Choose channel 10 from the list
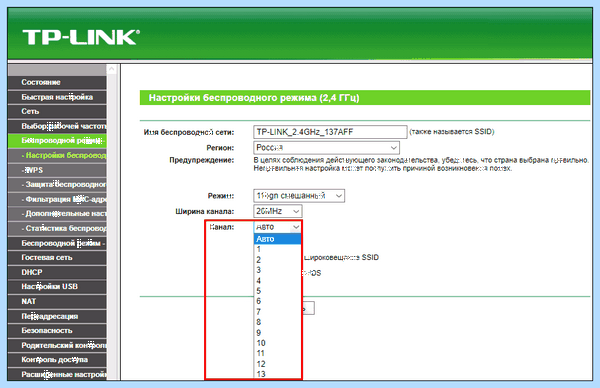Screen dimensions: 600x388 [278, 343]
